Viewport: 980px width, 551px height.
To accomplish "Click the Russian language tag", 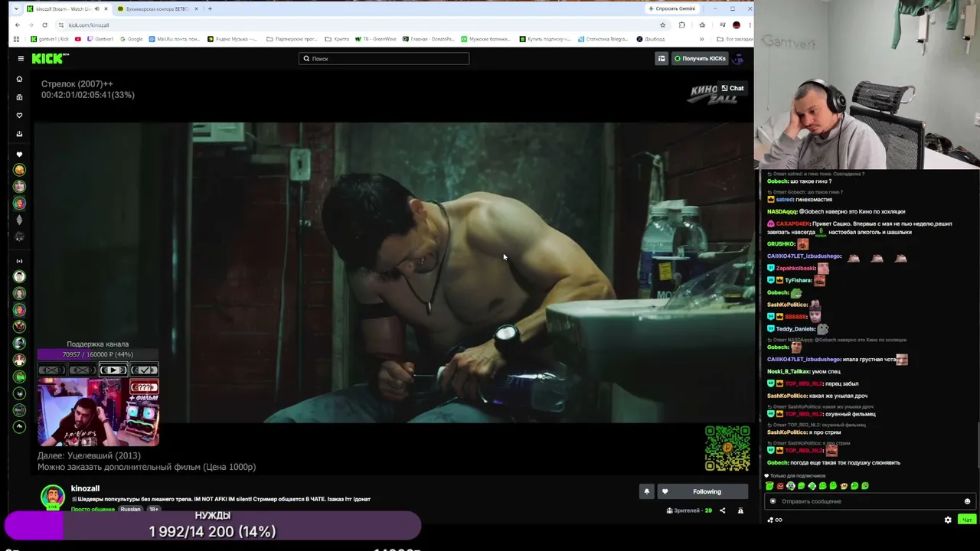I will 130,510.
